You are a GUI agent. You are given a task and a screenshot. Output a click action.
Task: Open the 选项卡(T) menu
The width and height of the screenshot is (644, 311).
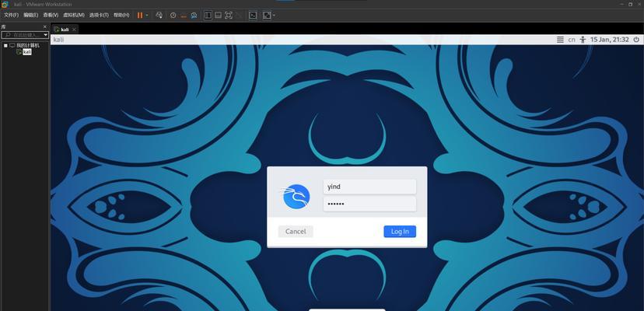point(99,16)
